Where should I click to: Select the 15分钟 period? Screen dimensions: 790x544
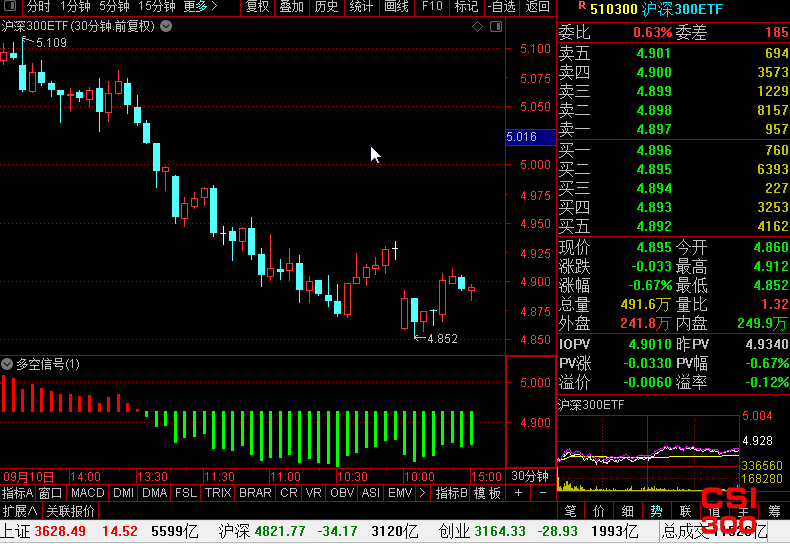point(157,7)
